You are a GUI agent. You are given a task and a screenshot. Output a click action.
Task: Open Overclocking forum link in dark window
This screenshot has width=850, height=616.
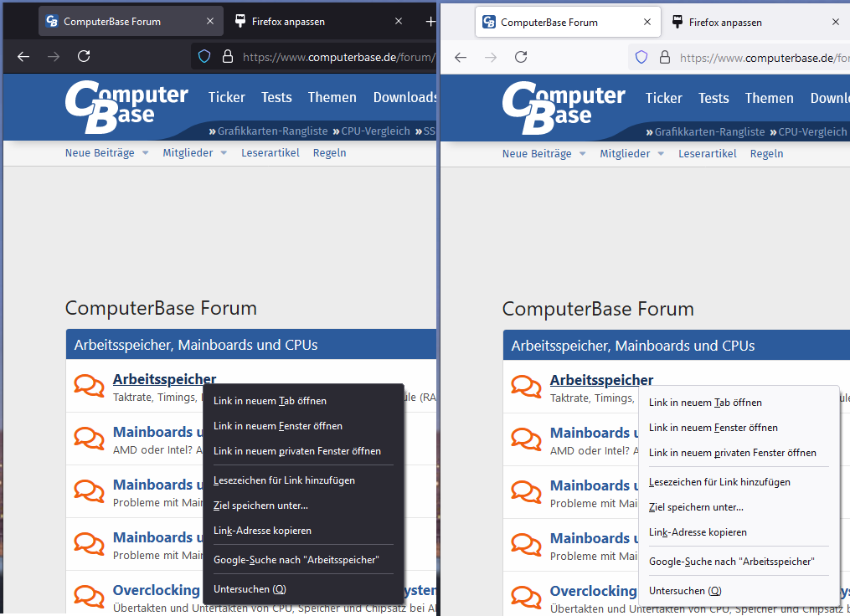coord(156,590)
